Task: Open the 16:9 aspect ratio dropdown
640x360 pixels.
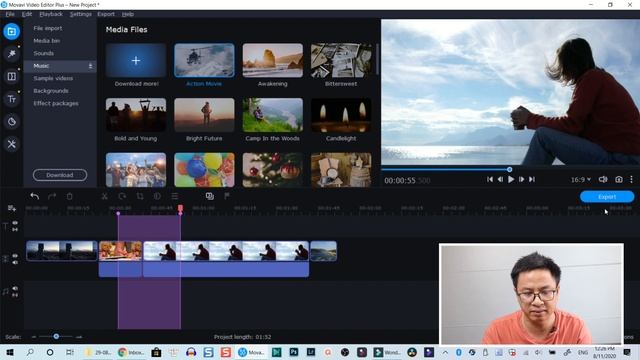Action: [580, 179]
